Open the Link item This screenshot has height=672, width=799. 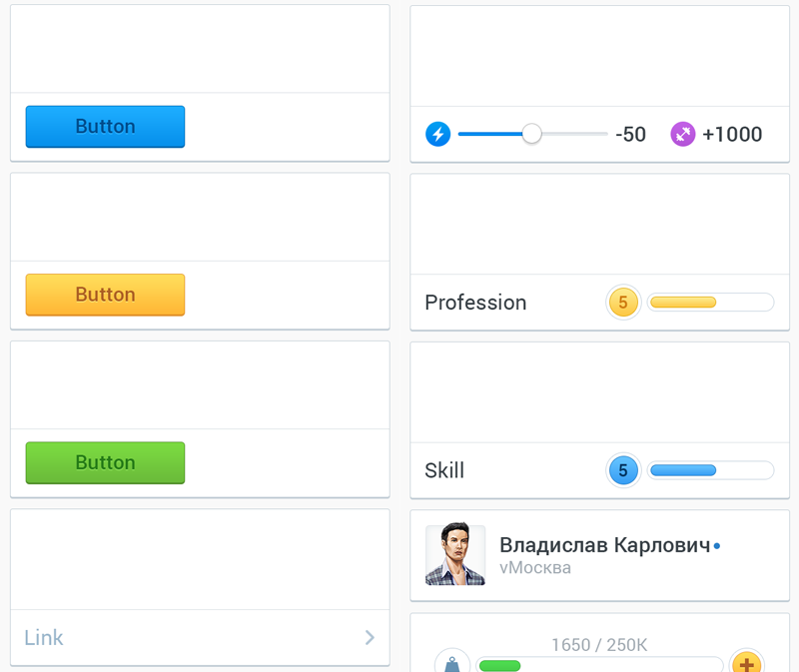pos(43,637)
